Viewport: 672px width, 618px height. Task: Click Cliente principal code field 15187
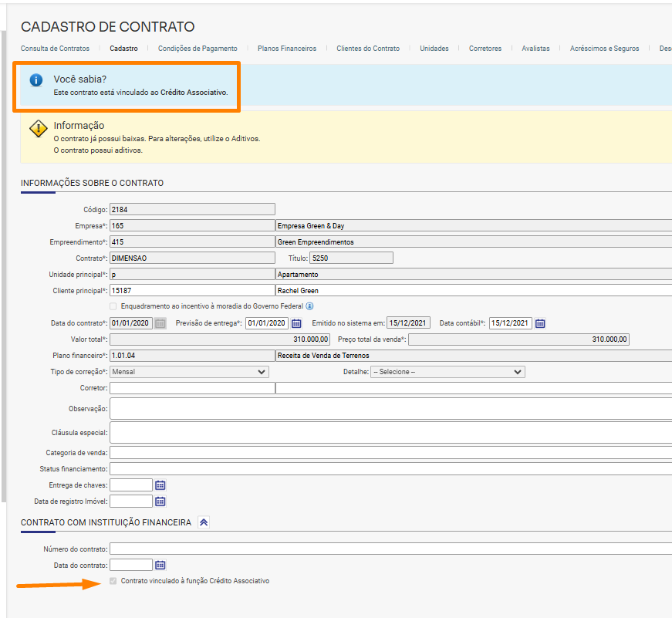[192, 290]
